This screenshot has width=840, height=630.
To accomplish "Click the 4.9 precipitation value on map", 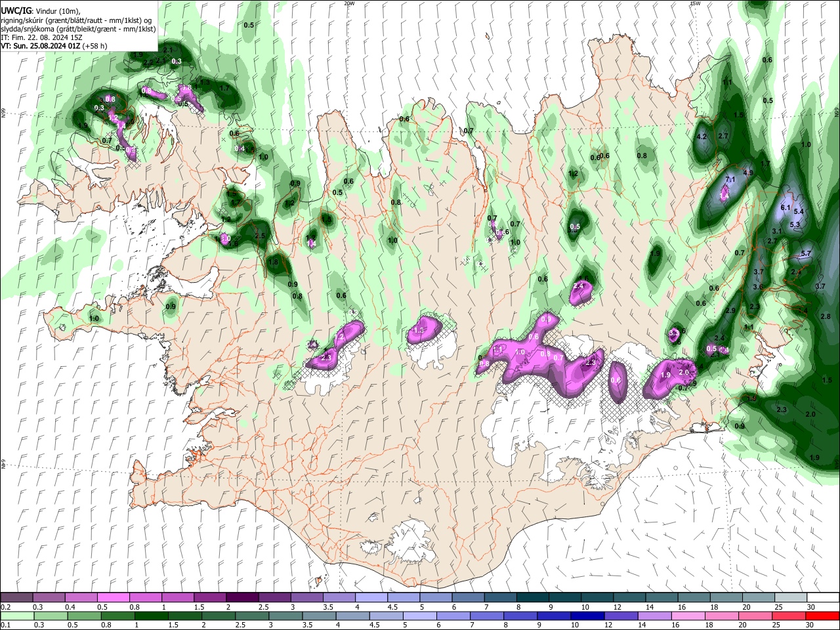I will coord(747,173).
